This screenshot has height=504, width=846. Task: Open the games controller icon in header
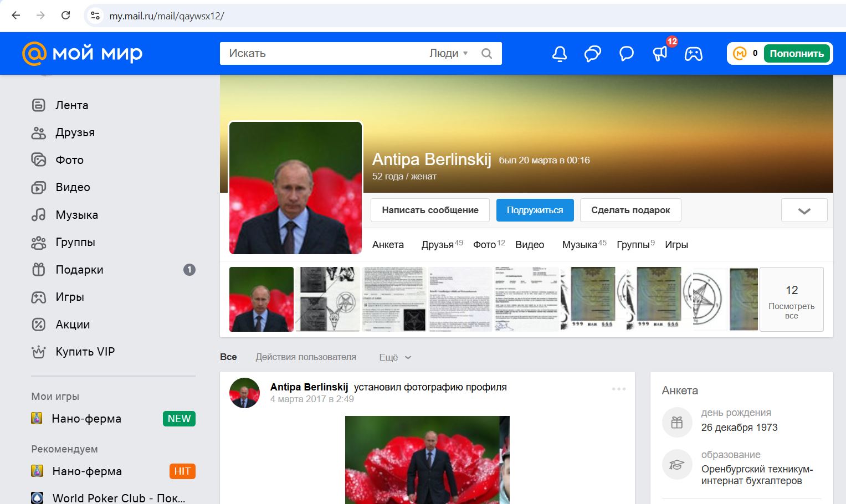click(x=694, y=54)
